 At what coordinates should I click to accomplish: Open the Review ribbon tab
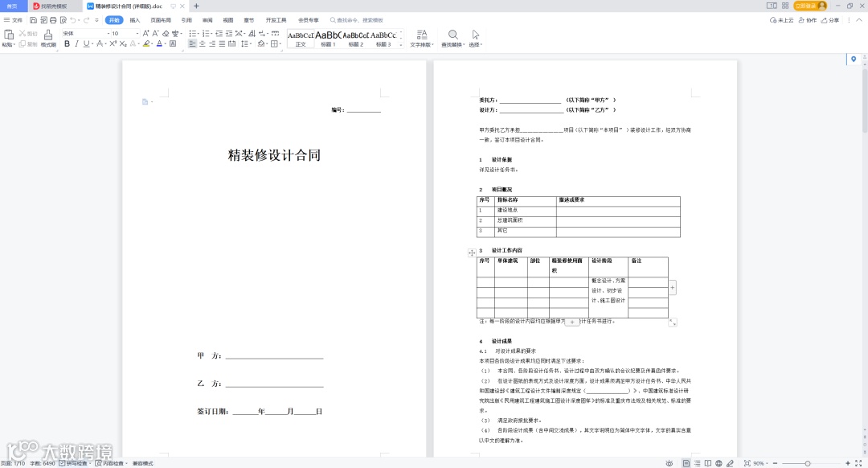click(x=207, y=20)
